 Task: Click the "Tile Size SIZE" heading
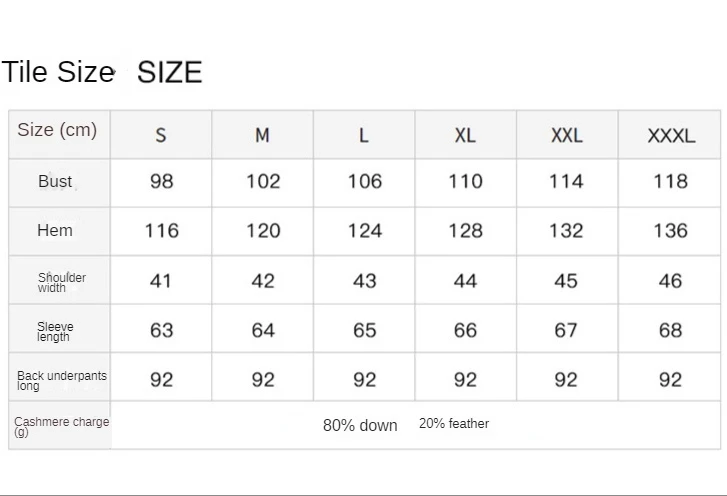coord(102,72)
